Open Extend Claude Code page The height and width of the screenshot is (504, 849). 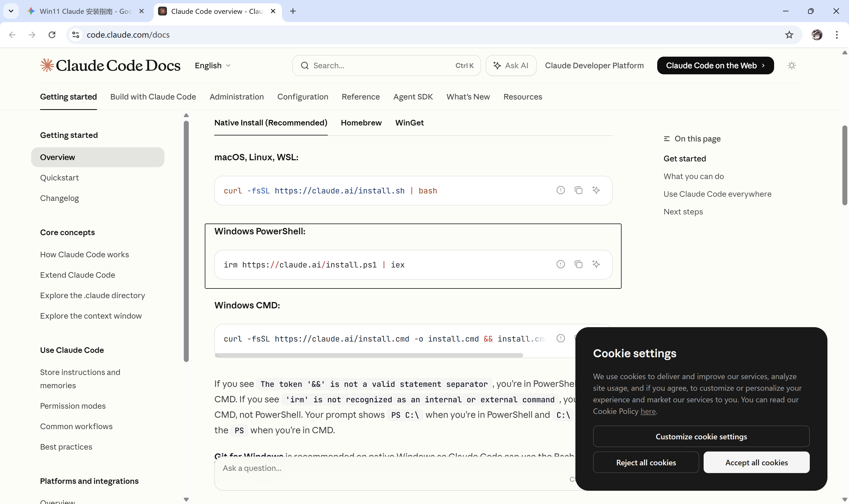(77, 275)
